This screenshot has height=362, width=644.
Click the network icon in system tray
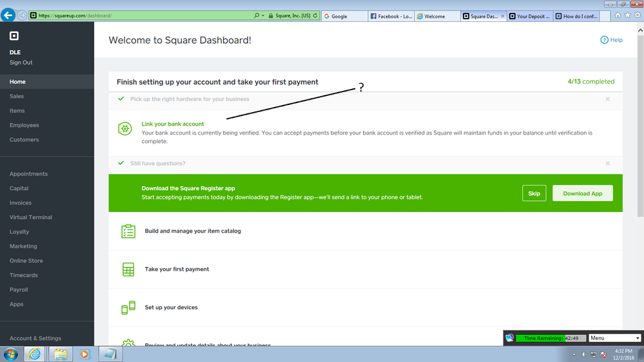[x=594, y=354]
